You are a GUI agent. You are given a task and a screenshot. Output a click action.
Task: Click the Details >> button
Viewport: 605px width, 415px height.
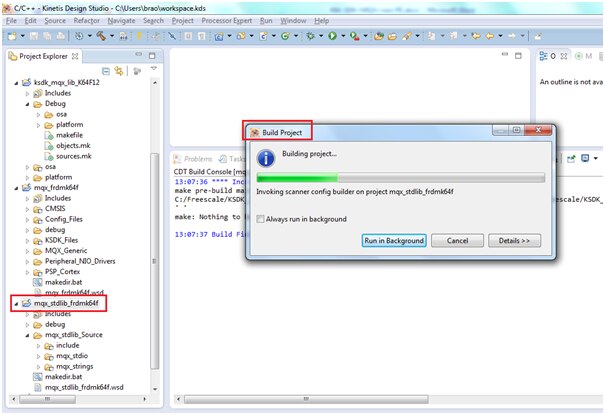tap(514, 241)
